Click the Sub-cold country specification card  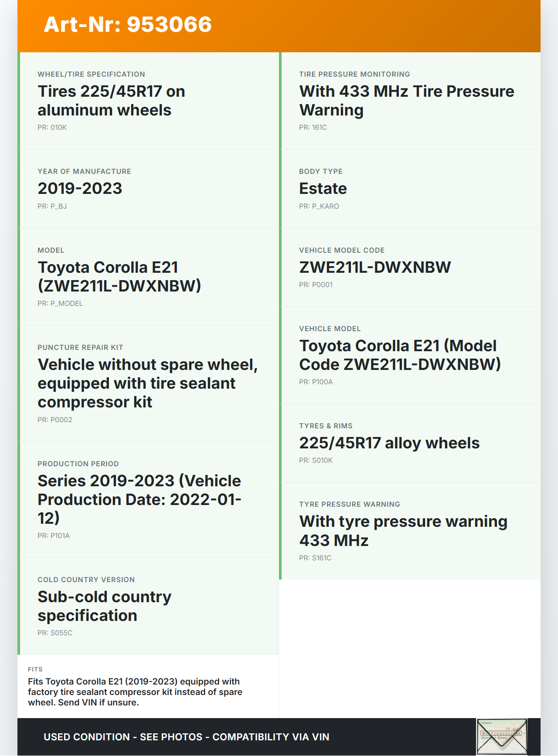pos(148,606)
